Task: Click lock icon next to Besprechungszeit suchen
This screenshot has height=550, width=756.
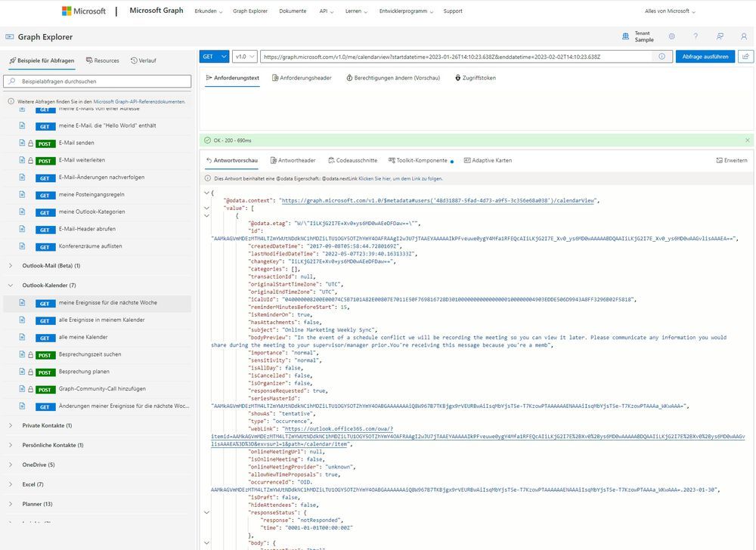Action: 30,355
